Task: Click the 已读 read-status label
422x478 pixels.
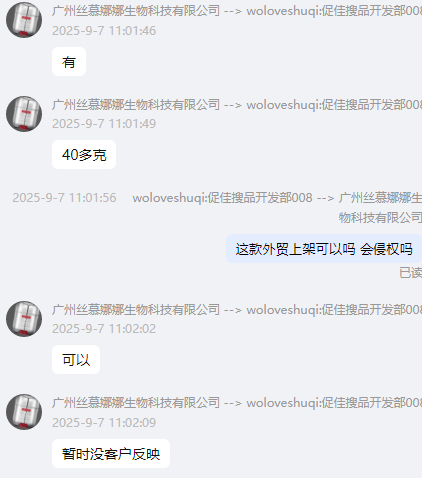Action: [410, 273]
